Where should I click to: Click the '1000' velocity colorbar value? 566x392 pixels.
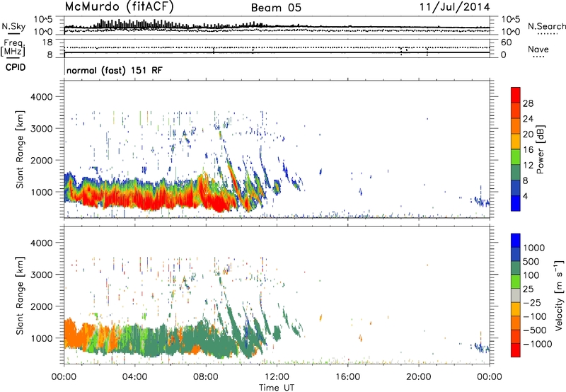533,248
